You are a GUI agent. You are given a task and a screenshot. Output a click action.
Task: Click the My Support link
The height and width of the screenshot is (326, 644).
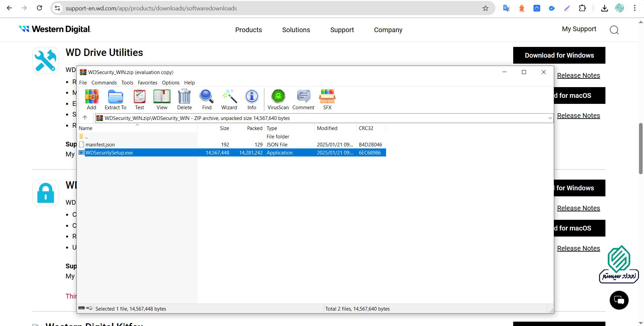(579, 29)
